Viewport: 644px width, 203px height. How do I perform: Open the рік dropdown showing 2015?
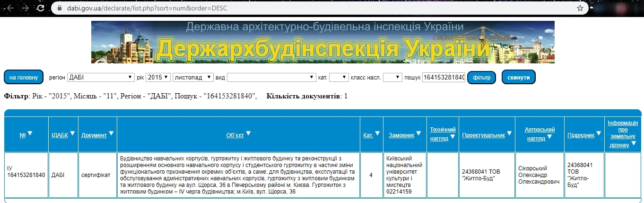click(x=158, y=77)
